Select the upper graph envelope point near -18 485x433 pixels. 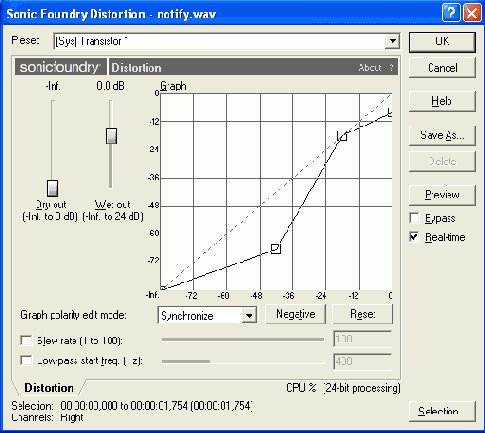pyautogui.click(x=343, y=136)
